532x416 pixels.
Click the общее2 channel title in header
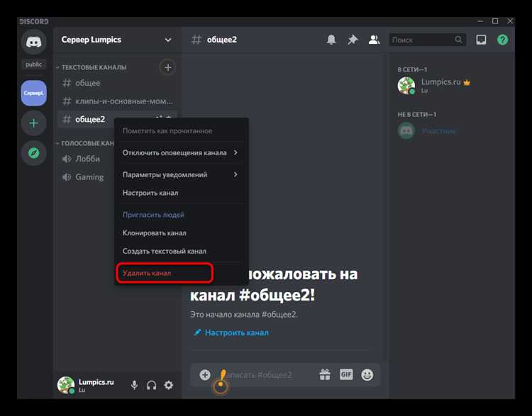coord(221,40)
